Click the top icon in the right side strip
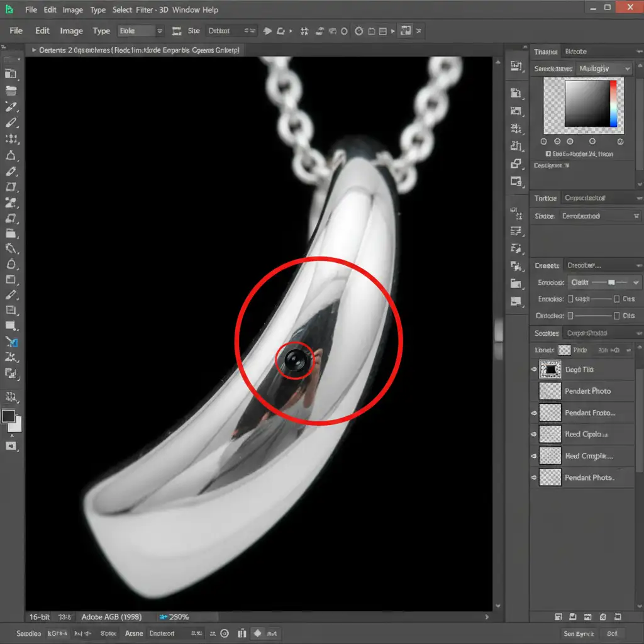Screen dimensions: 644x644 point(516,66)
